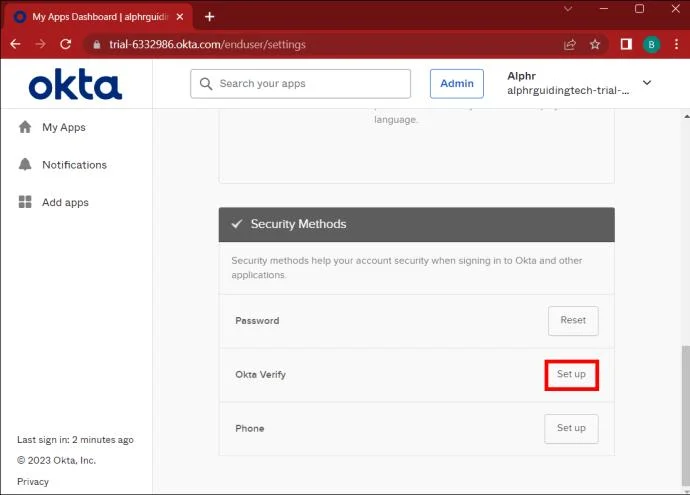Click Set up for Okta Verify
Viewport: 690px width, 495px height.
571,374
